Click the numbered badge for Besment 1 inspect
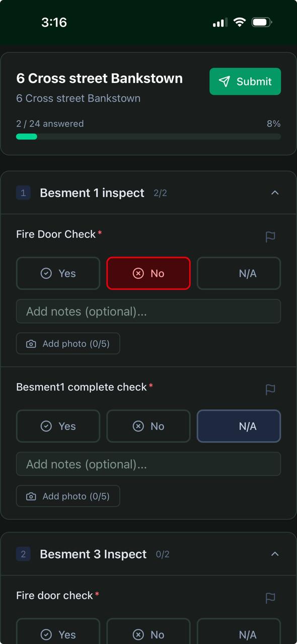 tap(23, 193)
